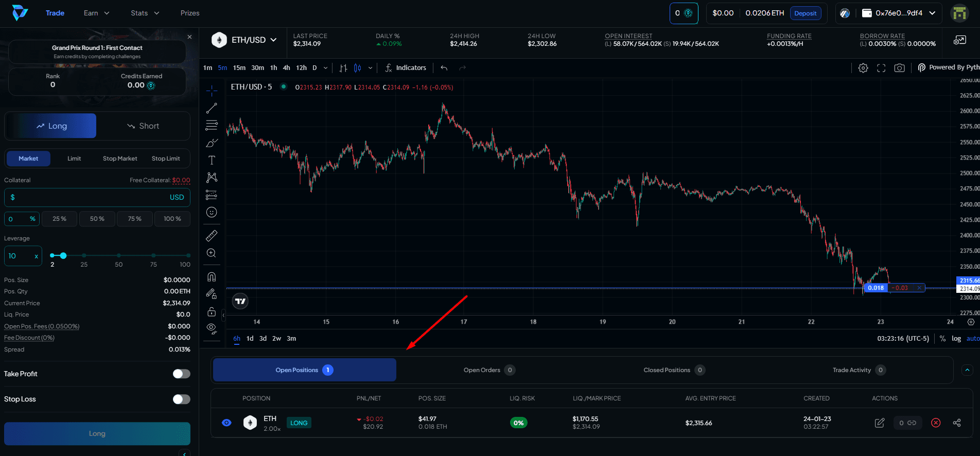
Task: Set collateral to 100 %
Action: [172, 219]
